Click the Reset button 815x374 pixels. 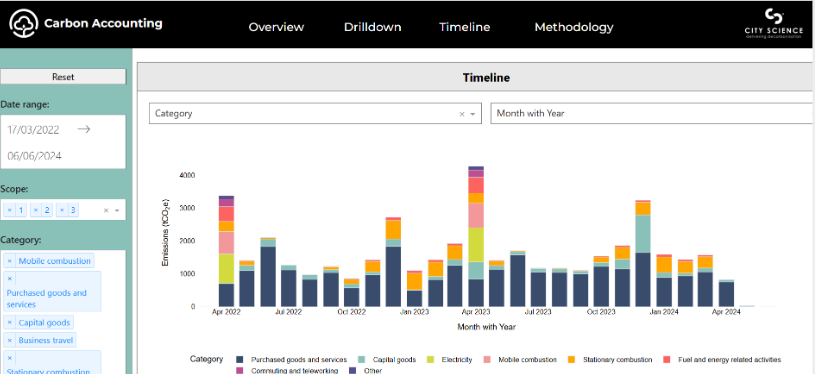pyautogui.click(x=63, y=77)
